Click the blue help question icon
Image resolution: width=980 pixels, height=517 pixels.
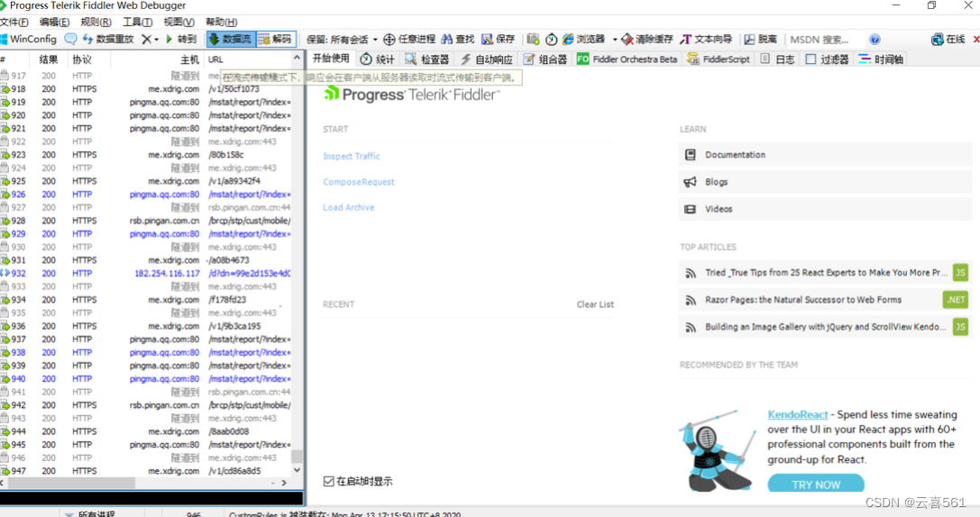point(875,40)
